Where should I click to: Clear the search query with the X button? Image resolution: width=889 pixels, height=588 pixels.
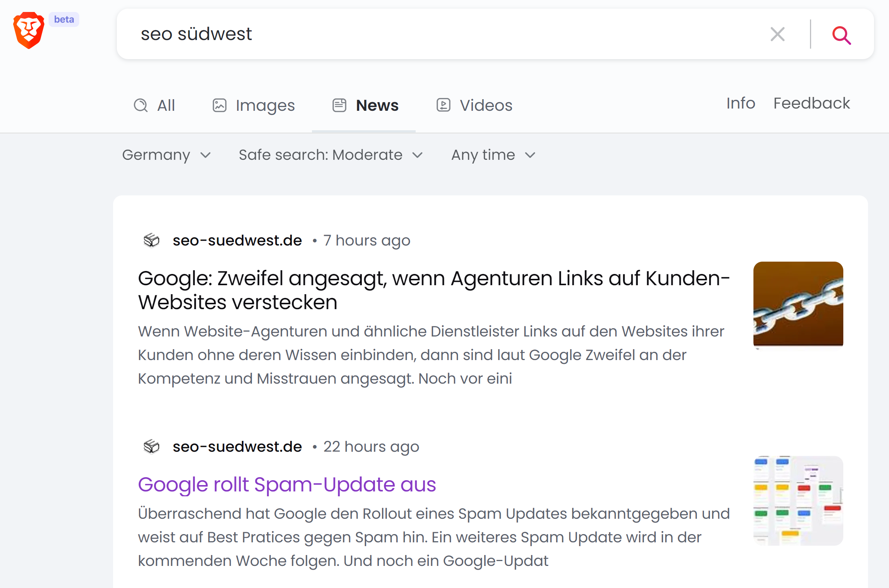[x=778, y=34]
